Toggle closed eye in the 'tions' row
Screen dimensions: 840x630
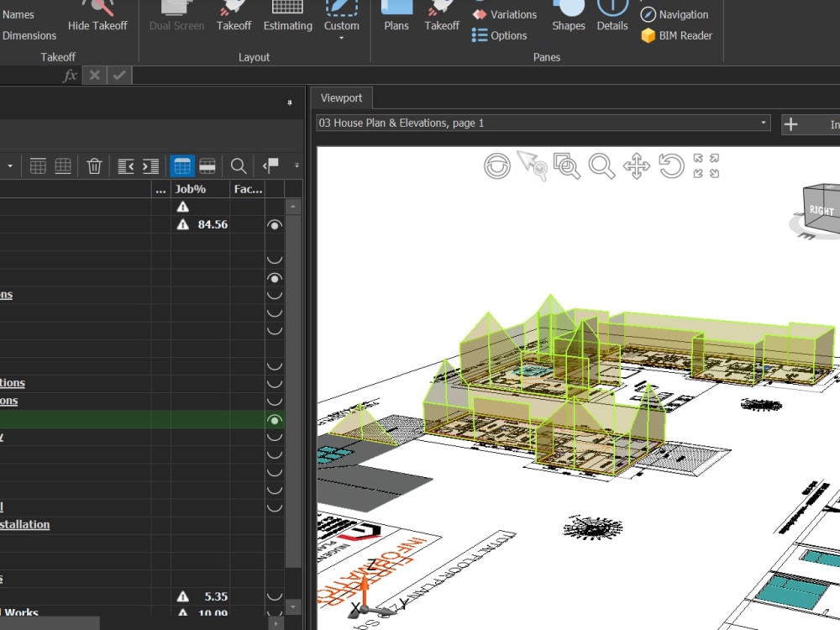(275, 384)
